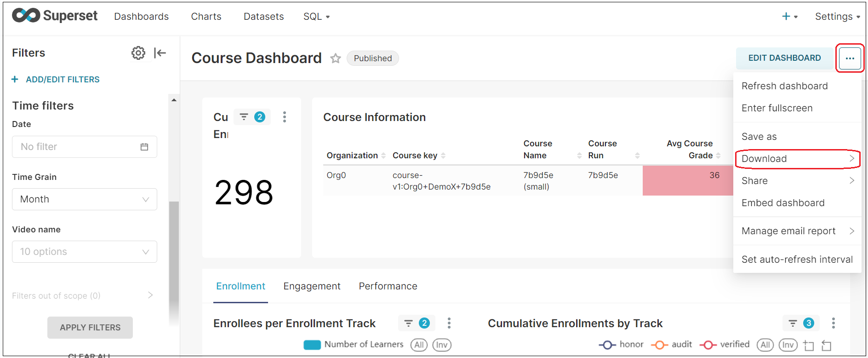Collapse the Filters sidebar panel

(160, 53)
